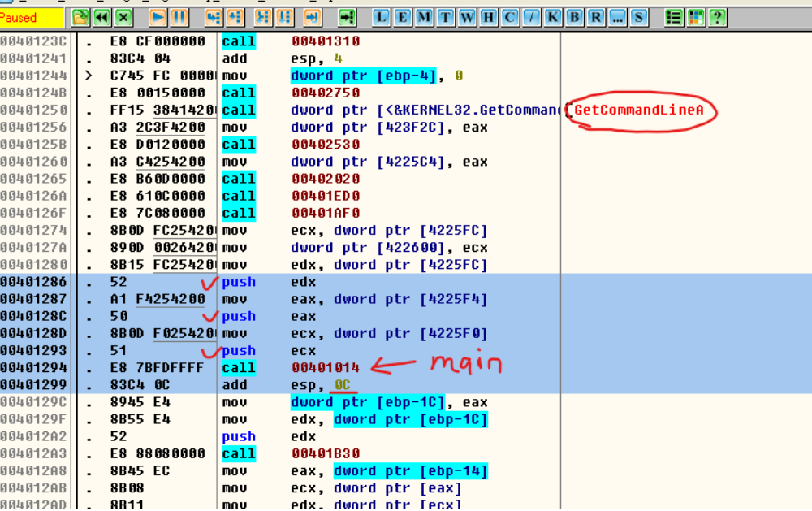
Task: Click Go to address in Disassembler icon
Action: (x=347, y=16)
